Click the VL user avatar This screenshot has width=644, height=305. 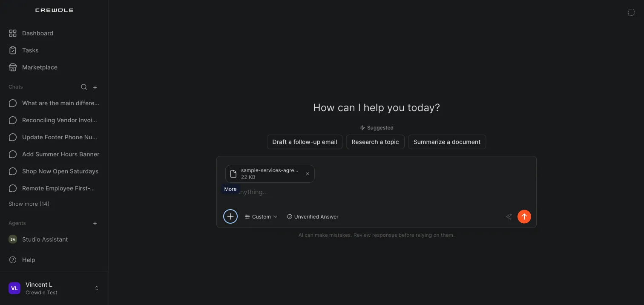[x=14, y=288]
